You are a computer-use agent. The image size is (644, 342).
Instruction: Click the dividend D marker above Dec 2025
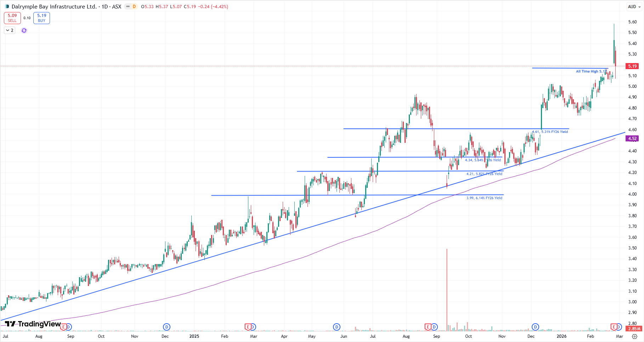tap(535, 327)
